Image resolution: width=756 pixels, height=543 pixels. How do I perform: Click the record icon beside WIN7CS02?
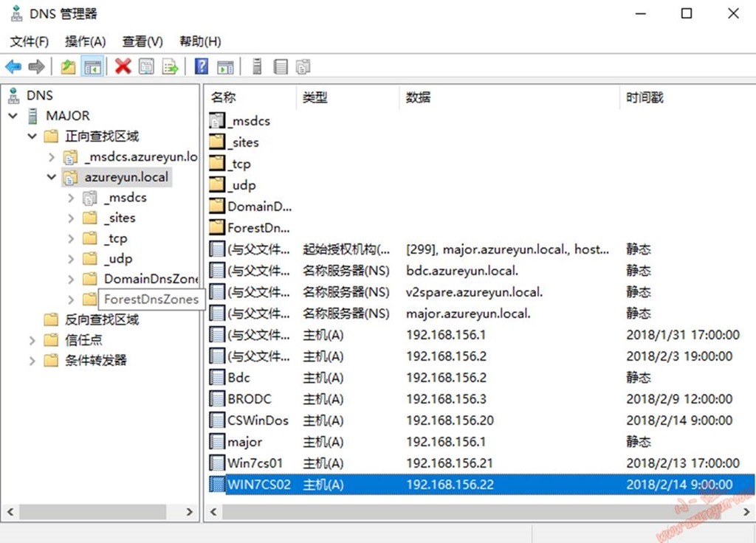click(217, 484)
